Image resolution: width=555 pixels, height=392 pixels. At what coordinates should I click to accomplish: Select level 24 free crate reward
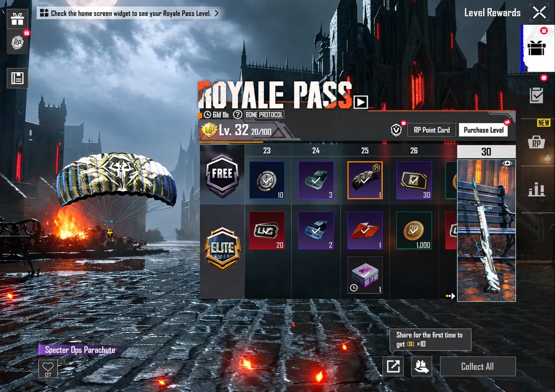[x=316, y=180]
